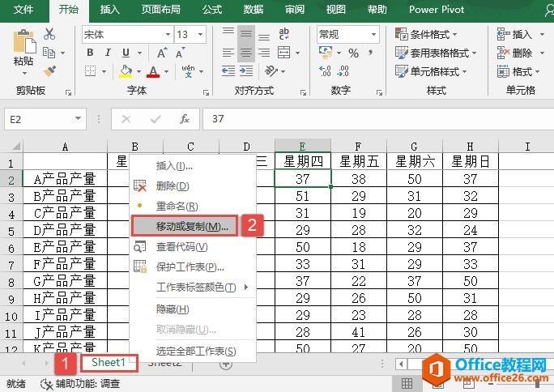Screen dimensions: 554x392
Task: Click the text orientation icon
Action: click(271, 71)
